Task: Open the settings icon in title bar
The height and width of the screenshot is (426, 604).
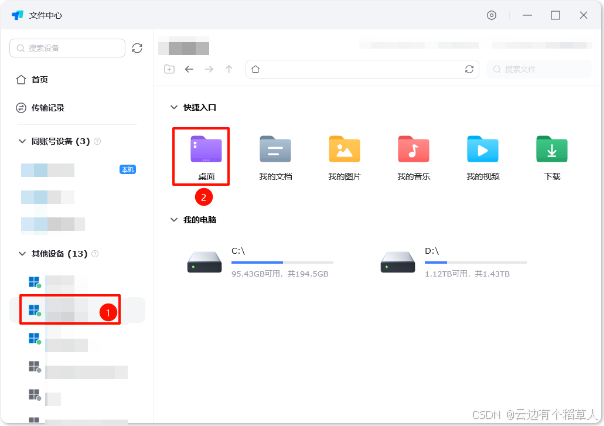Action: point(491,15)
